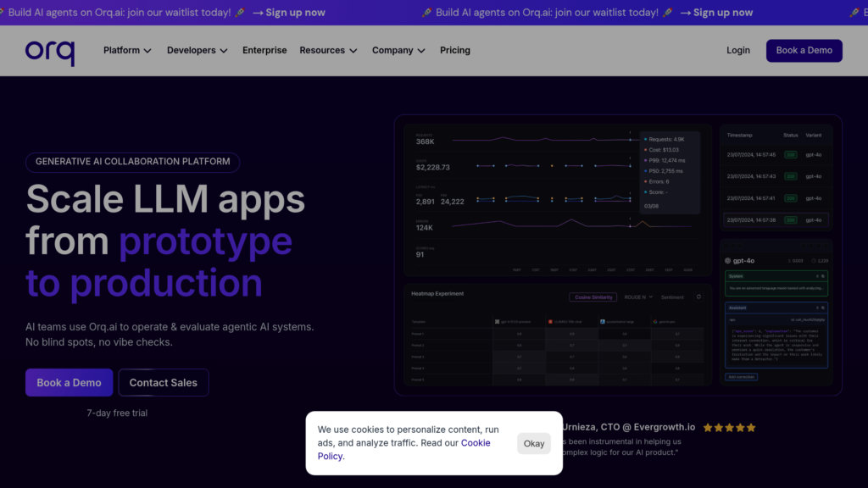Image resolution: width=868 pixels, height=488 pixels.
Task: Open the Cookie Policy link
Action: point(476,442)
